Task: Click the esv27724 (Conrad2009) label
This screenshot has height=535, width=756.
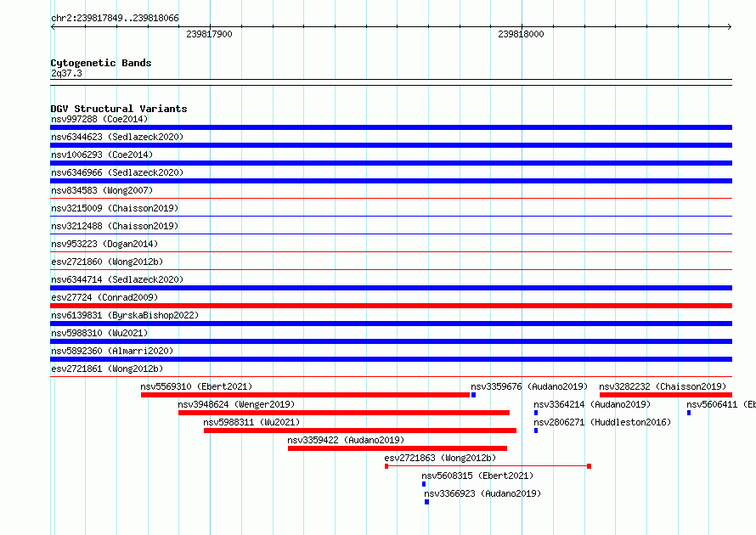Action: point(104,297)
